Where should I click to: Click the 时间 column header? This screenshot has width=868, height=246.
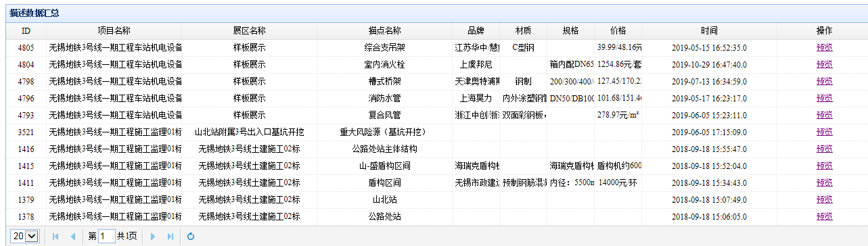click(x=709, y=31)
